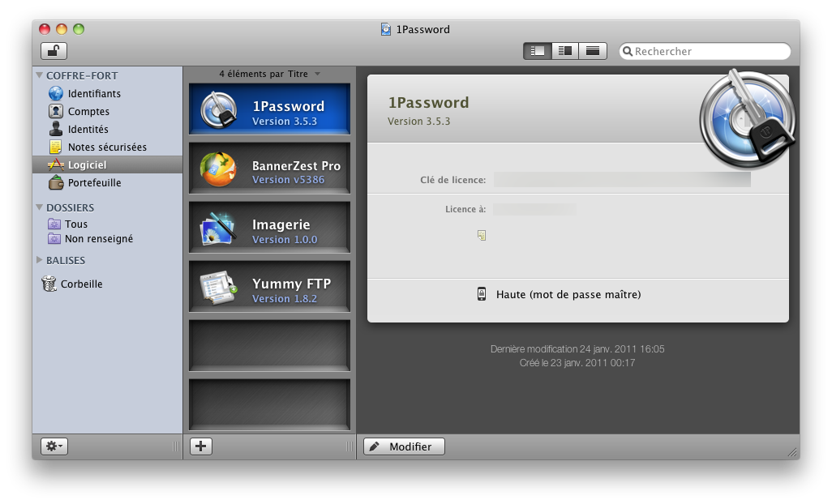Click the Imagerie photo icon
The height and width of the screenshot is (504, 832).
pyautogui.click(x=218, y=229)
